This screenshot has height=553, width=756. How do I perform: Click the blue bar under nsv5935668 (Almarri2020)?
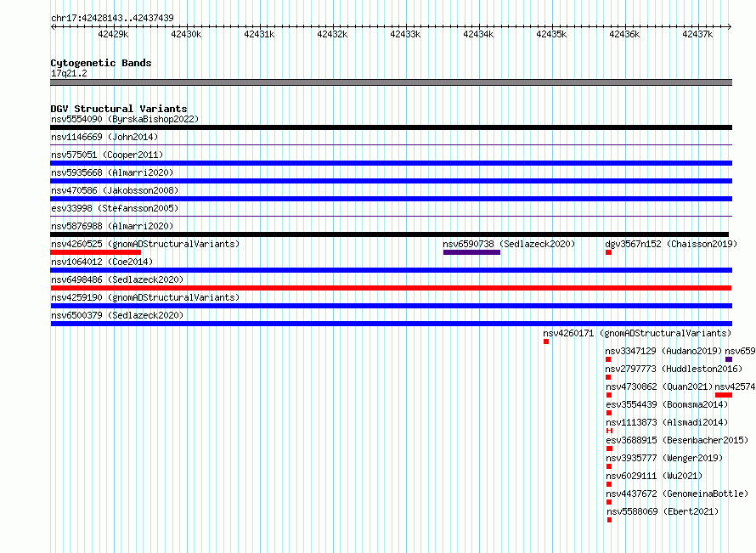click(391, 181)
